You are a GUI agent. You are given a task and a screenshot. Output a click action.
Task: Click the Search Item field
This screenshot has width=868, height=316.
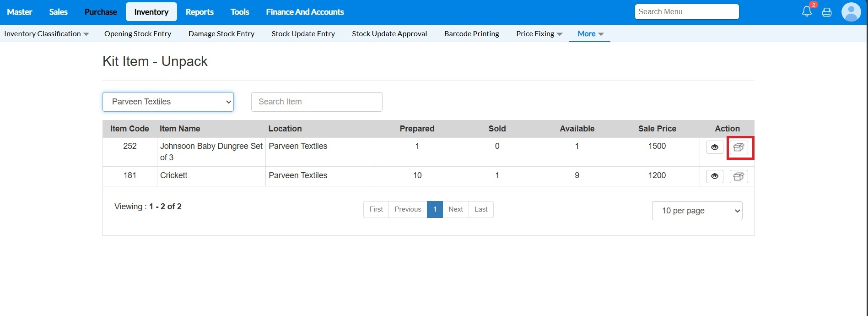click(317, 102)
